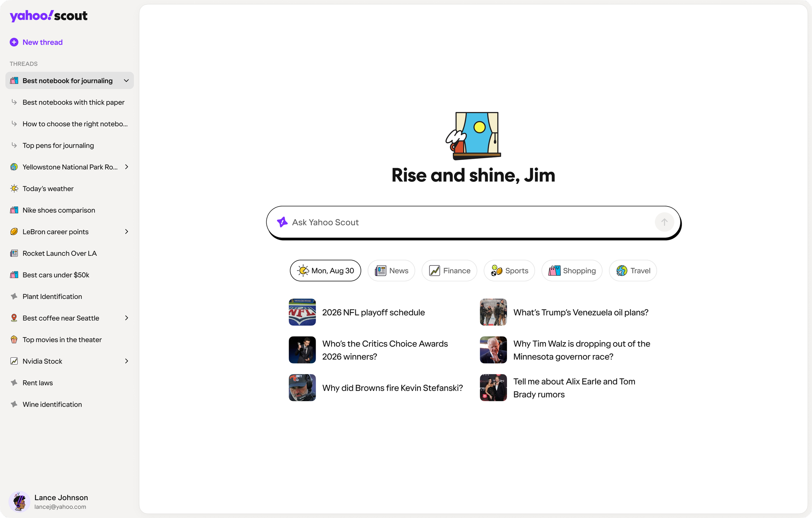Select the Mon, Aug 30 chip

[325, 271]
